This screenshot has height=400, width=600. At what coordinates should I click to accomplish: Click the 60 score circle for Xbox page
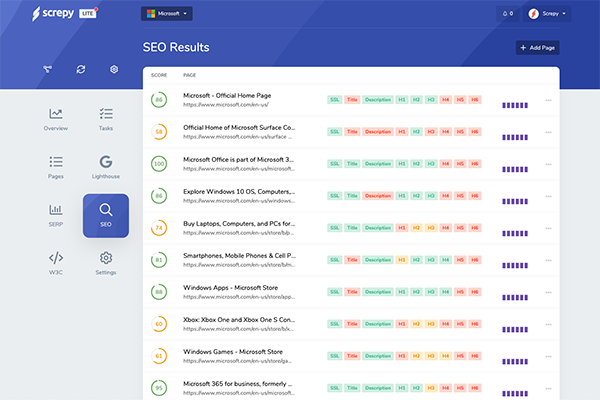[x=159, y=324]
